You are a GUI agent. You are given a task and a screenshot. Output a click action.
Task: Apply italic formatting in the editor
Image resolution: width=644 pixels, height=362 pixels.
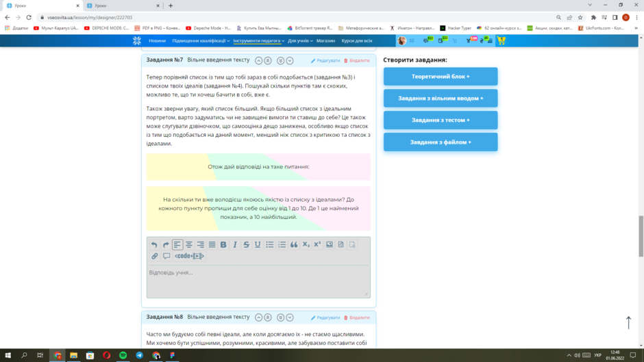(235, 245)
